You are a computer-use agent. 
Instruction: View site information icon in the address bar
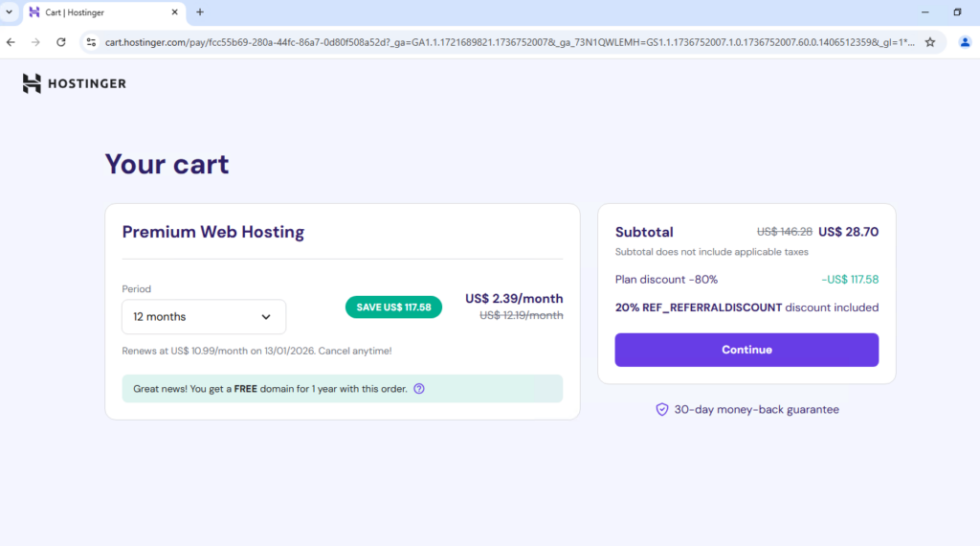pos(92,42)
